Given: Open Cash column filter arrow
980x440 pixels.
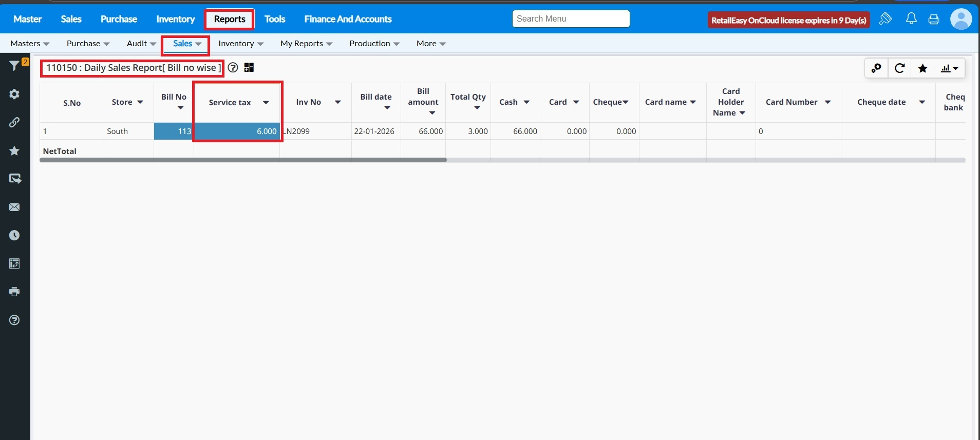Looking at the screenshot, I should click(526, 102).
